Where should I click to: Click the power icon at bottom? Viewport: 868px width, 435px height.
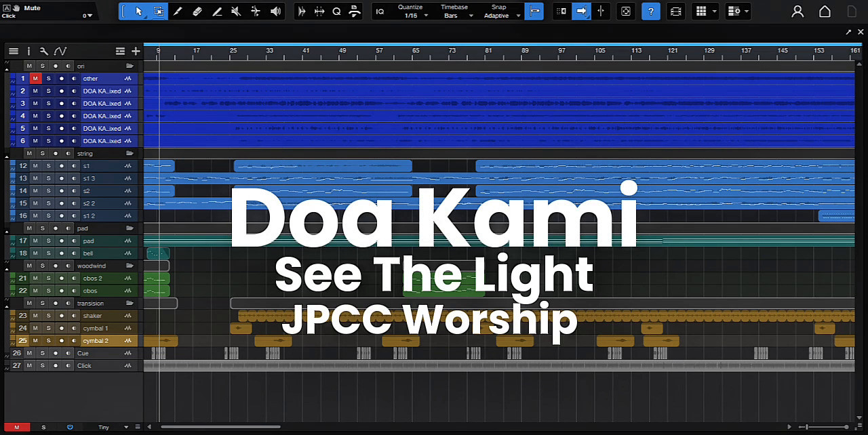(70, 428)
